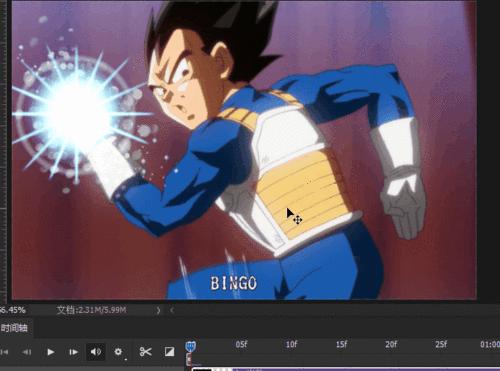Step back to the previous frame

[27, 352]
